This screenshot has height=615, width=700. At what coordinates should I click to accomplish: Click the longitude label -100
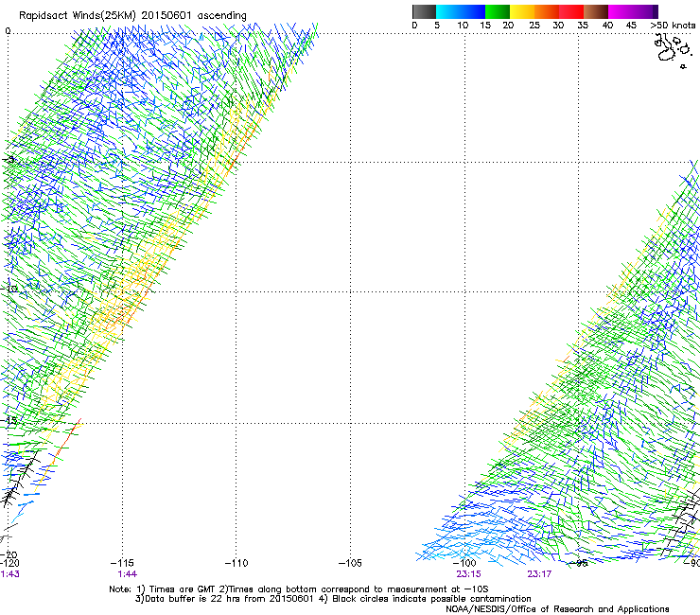[464, 563]
